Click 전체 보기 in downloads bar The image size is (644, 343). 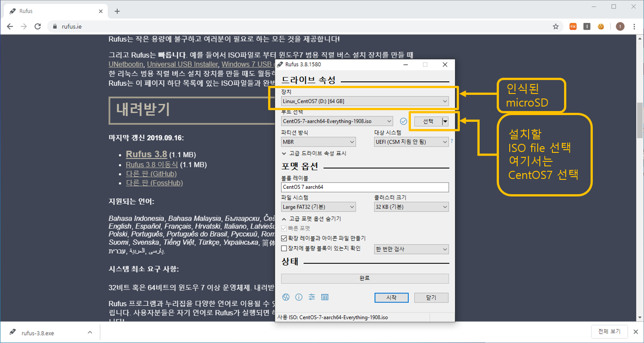609,332
